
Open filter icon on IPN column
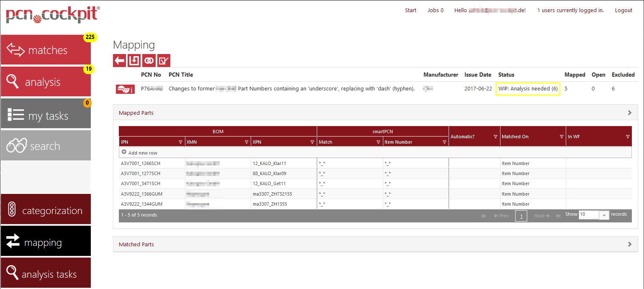[180, 142]
